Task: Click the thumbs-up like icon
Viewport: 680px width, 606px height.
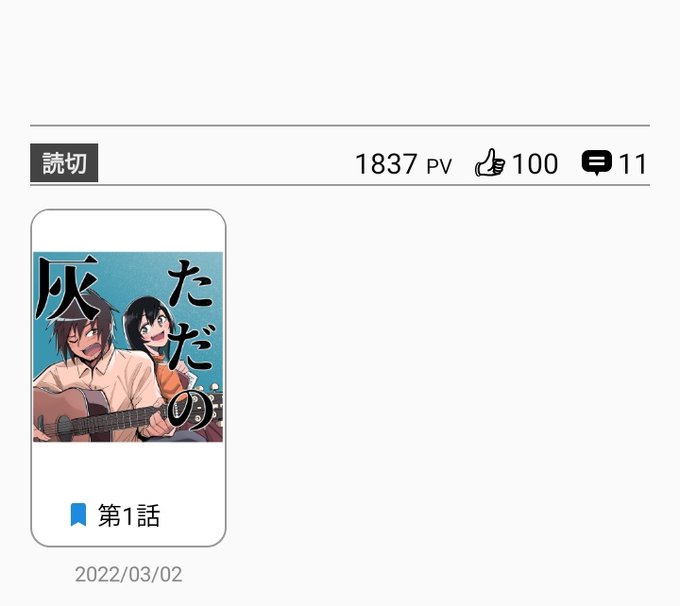Action: click(490, 163)
